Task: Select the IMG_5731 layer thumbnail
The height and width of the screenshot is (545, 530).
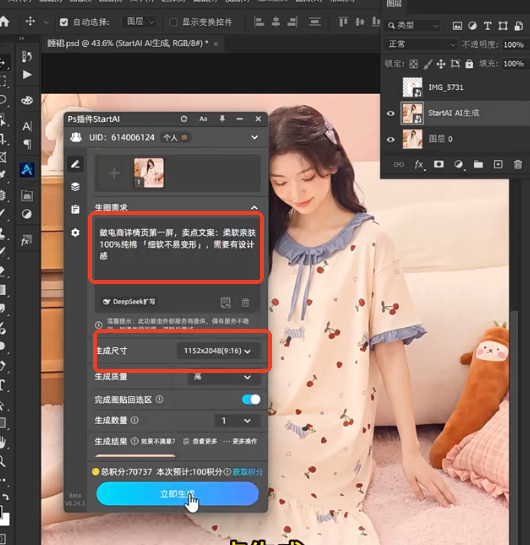Action: (413, 87)
